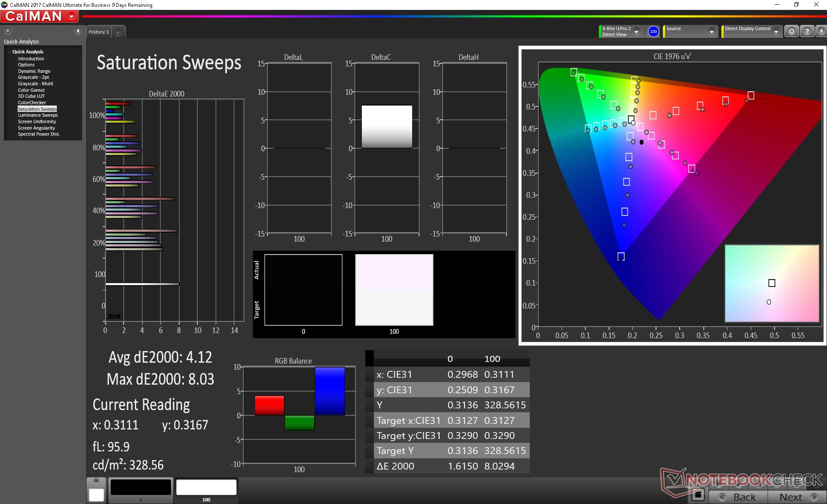Viewport: 827px width, 504px height.
Task: Expand the pattern strip up arrow
Action: click(96, 481)
